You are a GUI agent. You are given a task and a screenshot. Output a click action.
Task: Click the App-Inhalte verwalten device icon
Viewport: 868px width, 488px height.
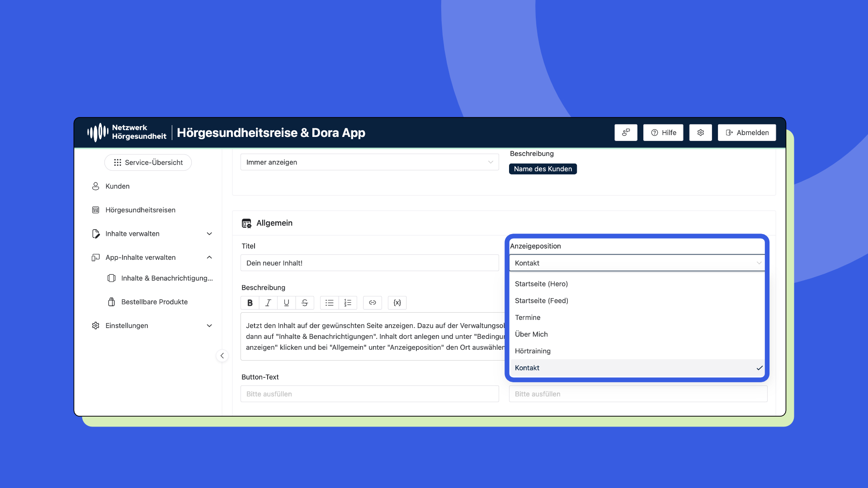[x=95, y=258]
